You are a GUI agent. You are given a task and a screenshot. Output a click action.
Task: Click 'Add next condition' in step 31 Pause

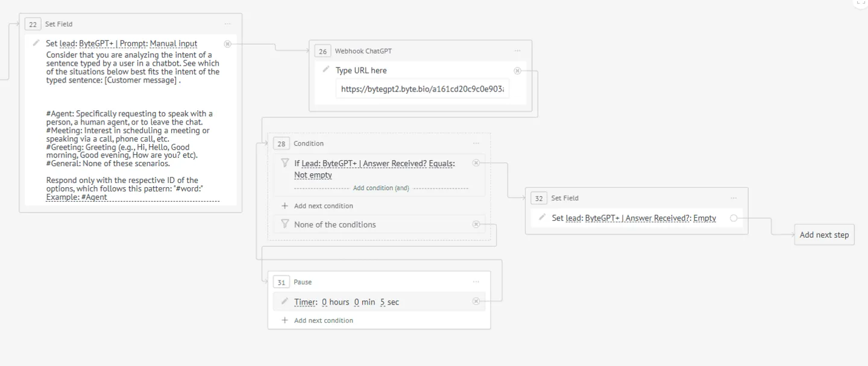coord(324,320)
